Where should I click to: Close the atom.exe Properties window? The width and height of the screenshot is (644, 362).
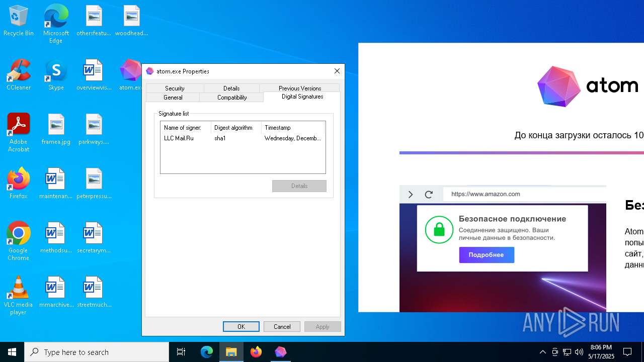coord(337,71)
